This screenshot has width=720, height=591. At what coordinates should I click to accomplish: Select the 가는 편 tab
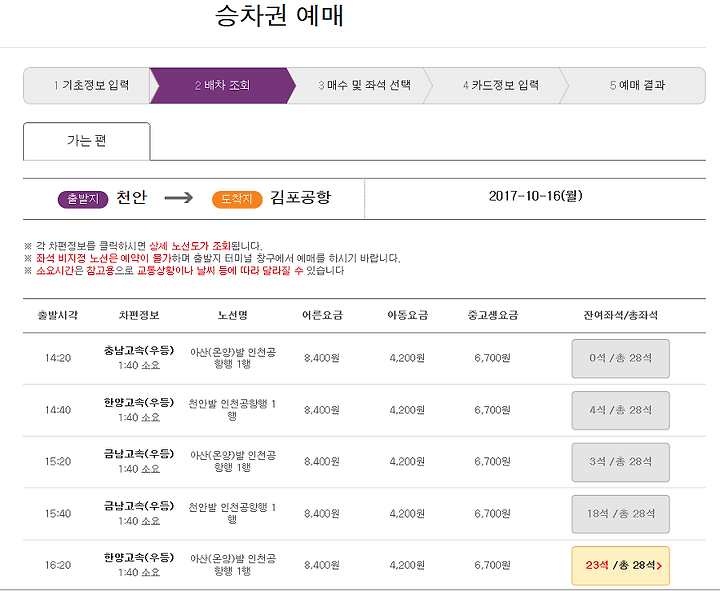(87, 141)
